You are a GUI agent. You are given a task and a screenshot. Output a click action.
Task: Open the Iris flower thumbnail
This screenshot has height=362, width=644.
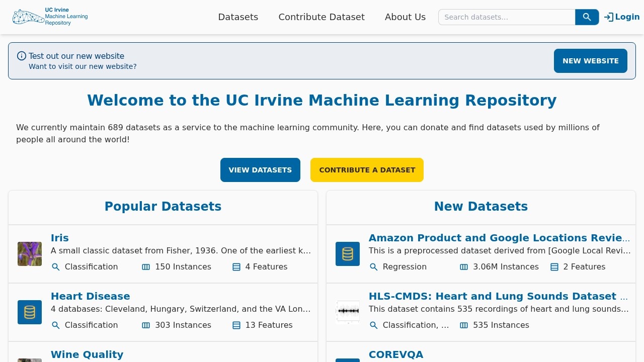pyautogui.click(x=30, y=254)
